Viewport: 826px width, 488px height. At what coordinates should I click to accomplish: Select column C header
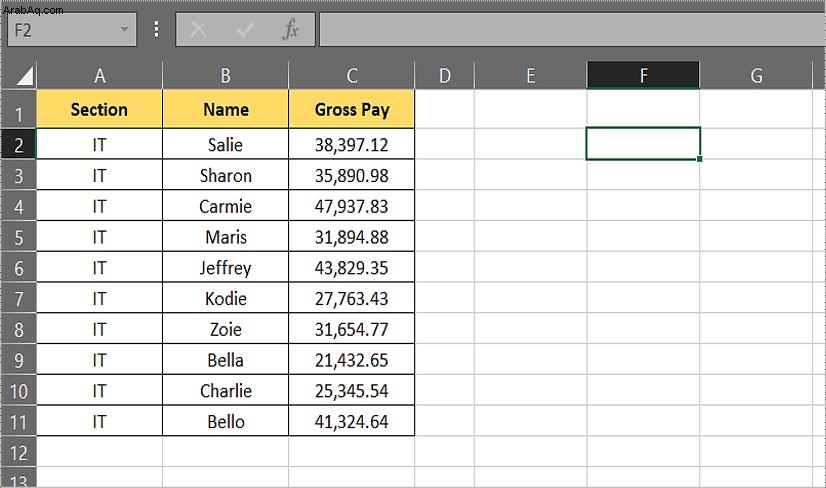point(351,75)
